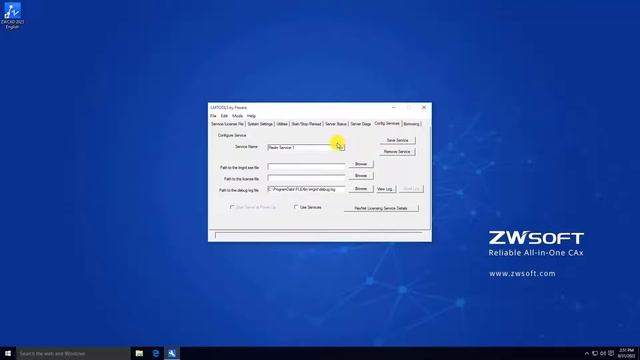Open the network status tray icon
Image resolution: width=640 pixels, height=360 pixels.
tap(595, 353)
